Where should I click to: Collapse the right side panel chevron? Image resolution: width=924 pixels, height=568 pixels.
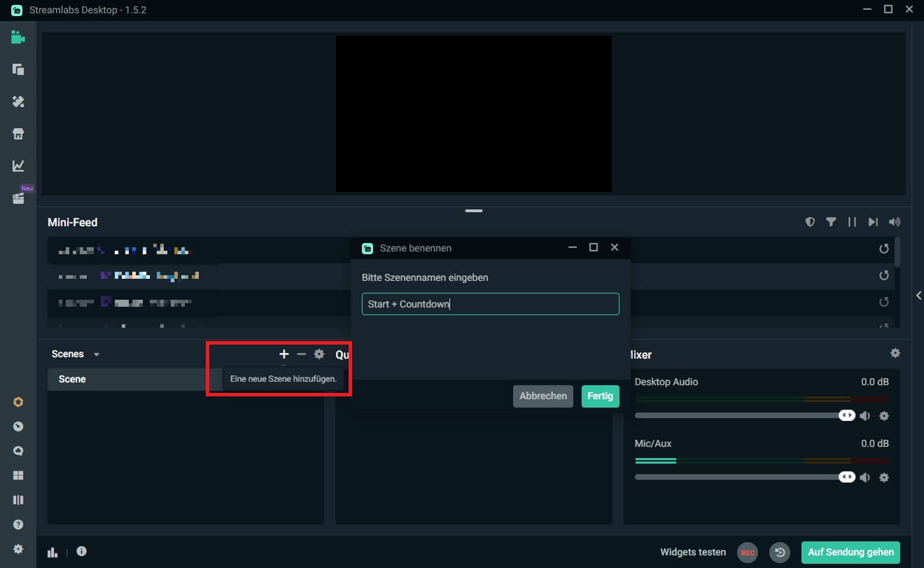coord(919,295)
